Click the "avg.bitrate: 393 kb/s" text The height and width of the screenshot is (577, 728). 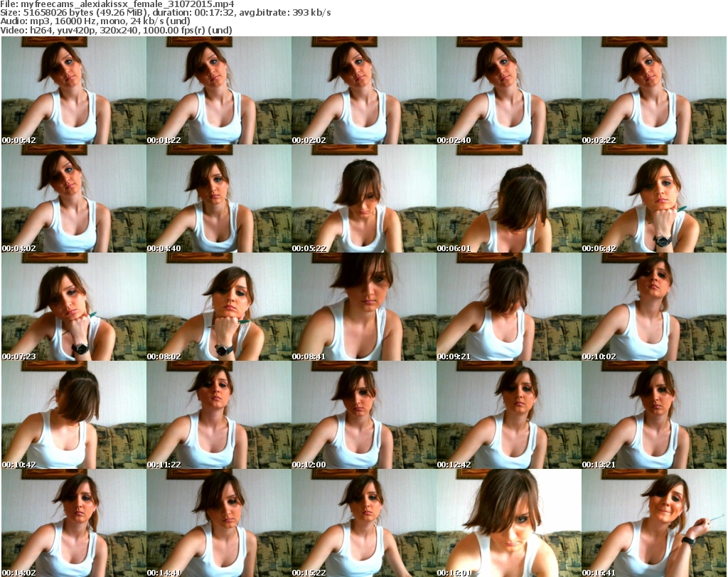coord(285,13)
